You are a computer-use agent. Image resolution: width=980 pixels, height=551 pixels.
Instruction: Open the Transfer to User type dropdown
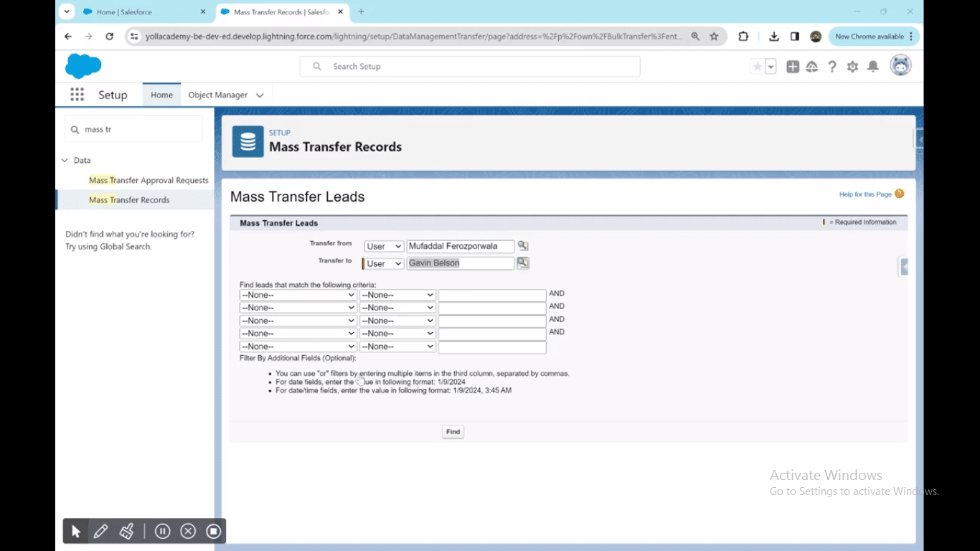(384, 263)
